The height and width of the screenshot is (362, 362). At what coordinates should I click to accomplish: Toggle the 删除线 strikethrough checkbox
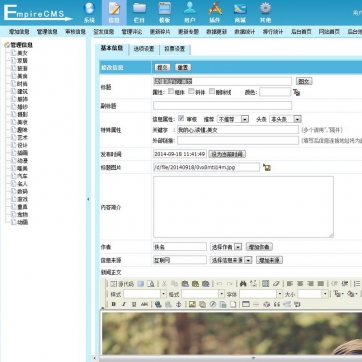click(212, 91)
